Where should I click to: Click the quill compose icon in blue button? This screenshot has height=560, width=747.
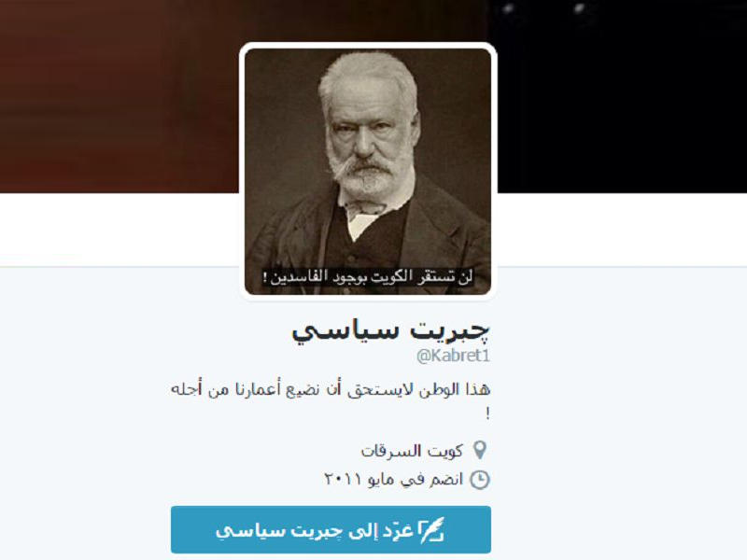tap(431, 530)
